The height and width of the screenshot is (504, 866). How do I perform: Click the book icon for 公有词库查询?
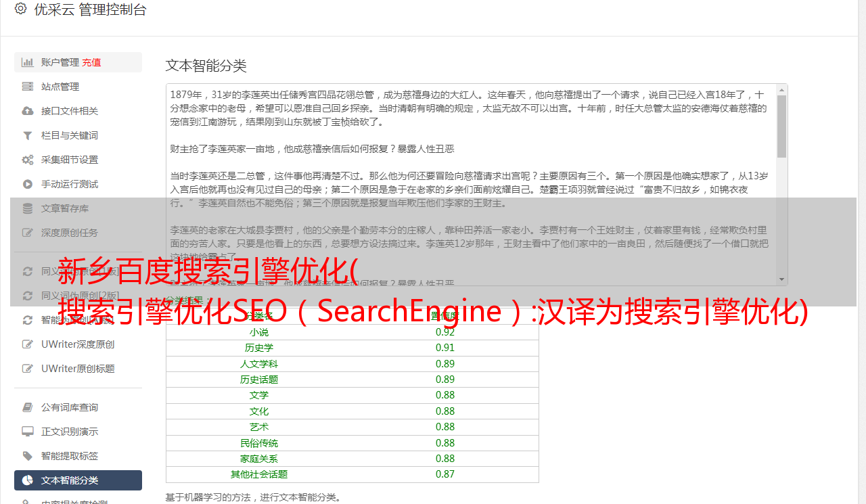pos(28,407)
